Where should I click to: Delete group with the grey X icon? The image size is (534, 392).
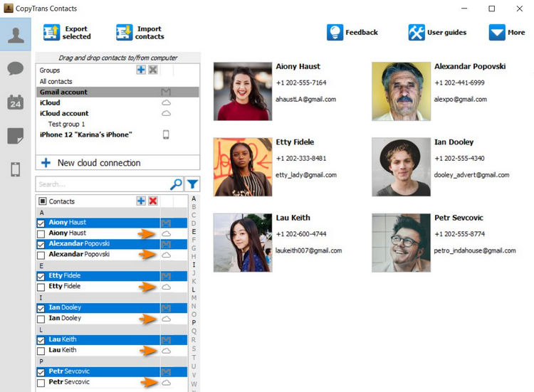[x=153, y=70]
